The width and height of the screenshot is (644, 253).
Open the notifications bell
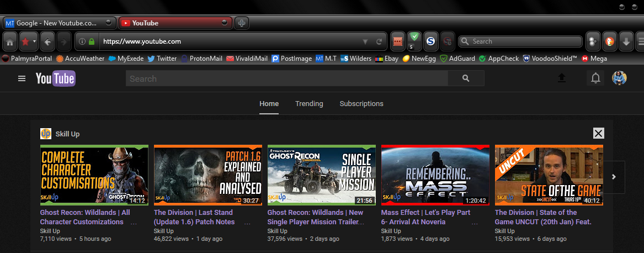coord(595,79)
